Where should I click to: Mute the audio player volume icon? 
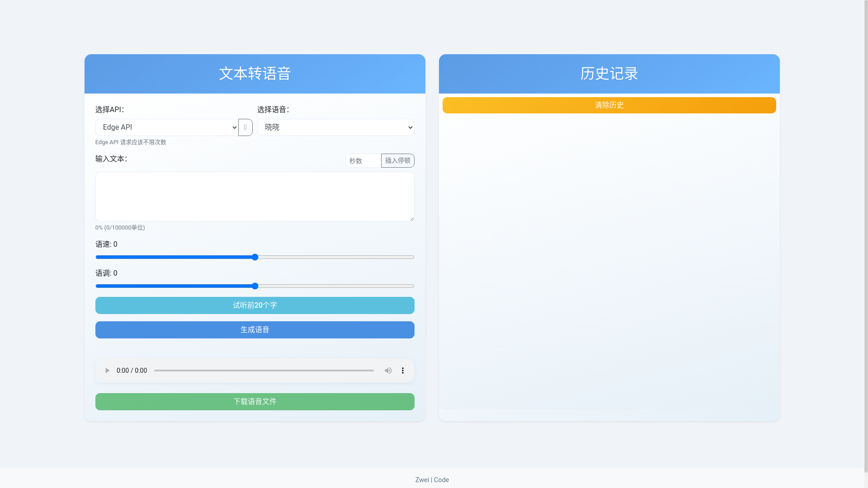pyautogui.click(x=388, y=371)
